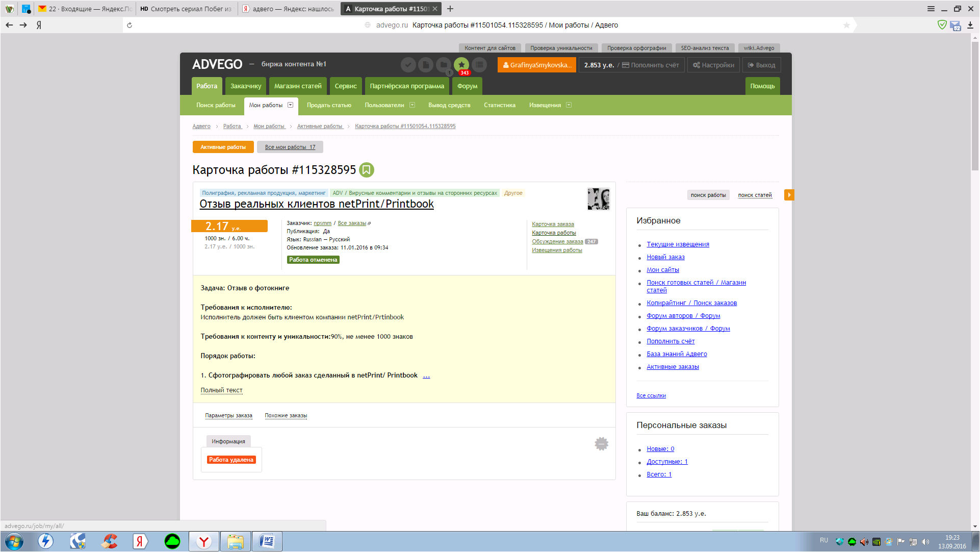Open File Explorer from taskbar

click(x=235, y=541)
